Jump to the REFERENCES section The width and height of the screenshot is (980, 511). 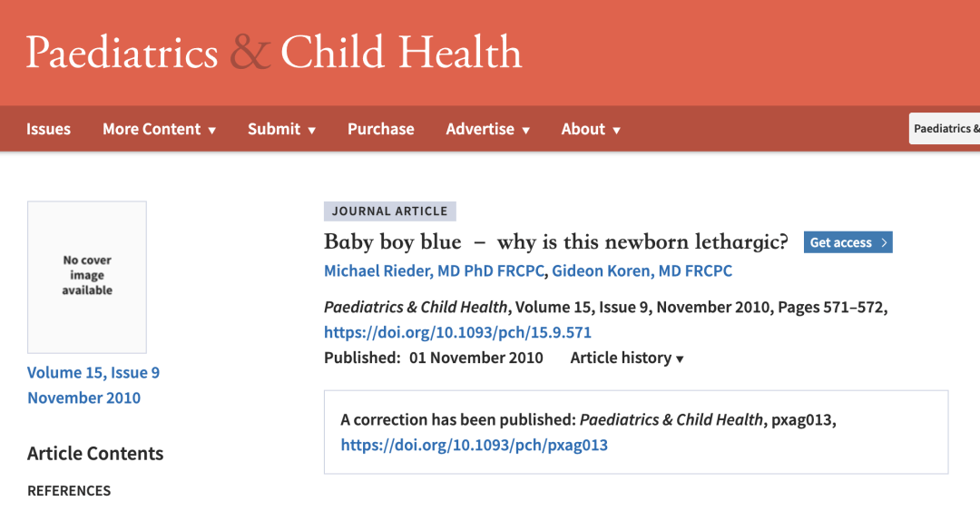click(69, 491)
